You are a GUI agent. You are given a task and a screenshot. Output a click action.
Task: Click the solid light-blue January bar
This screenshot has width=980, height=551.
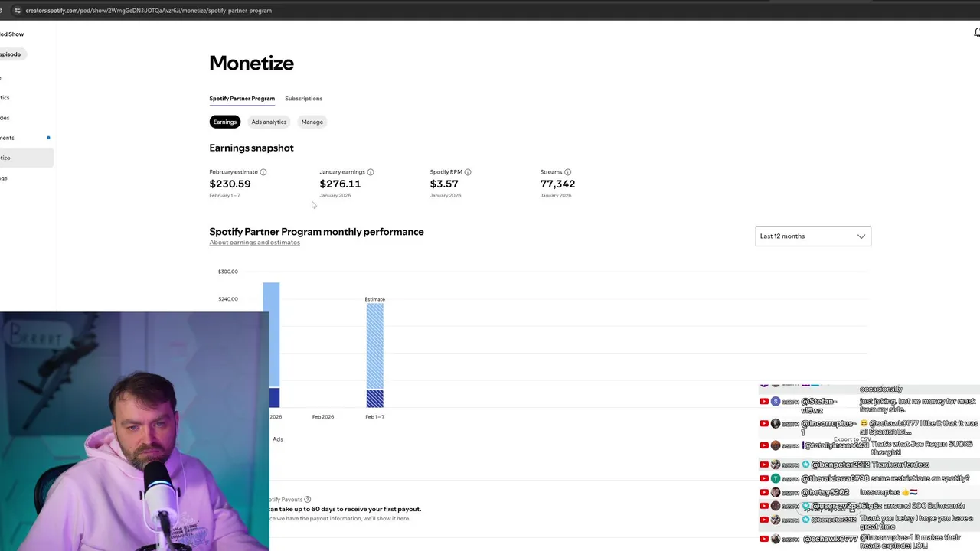(x=272, y=334)
